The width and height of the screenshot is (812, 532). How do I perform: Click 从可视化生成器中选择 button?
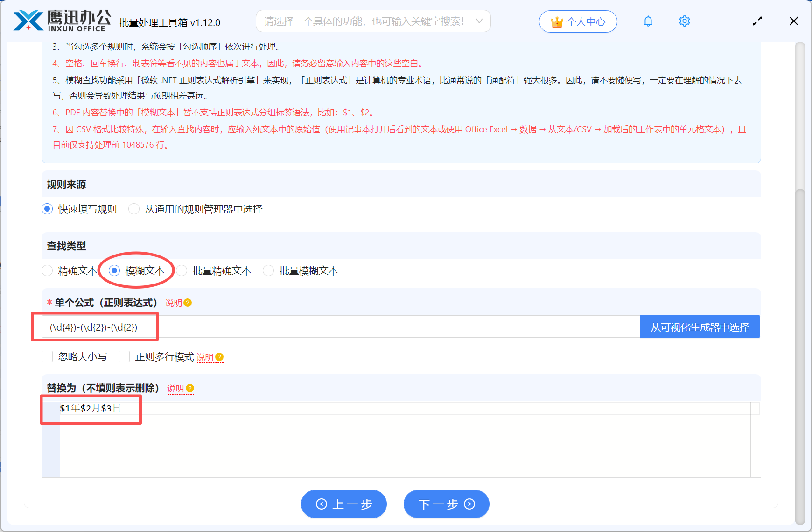click(700, 326)
